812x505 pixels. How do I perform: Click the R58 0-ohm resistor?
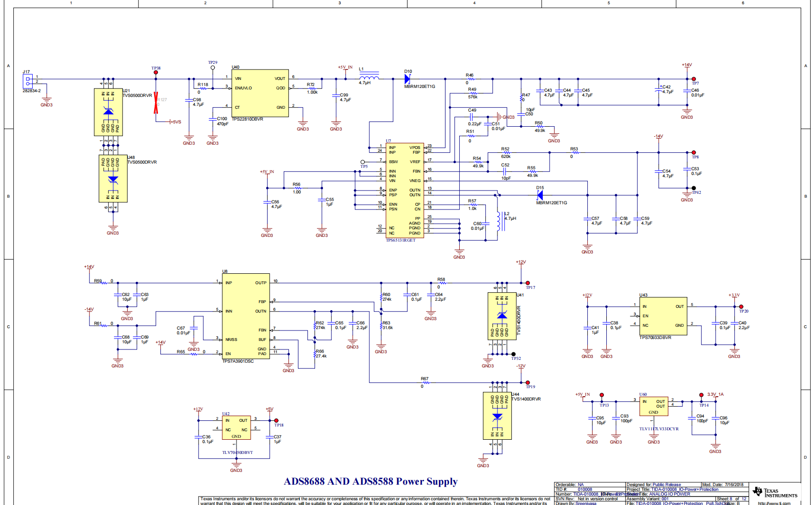443,283
